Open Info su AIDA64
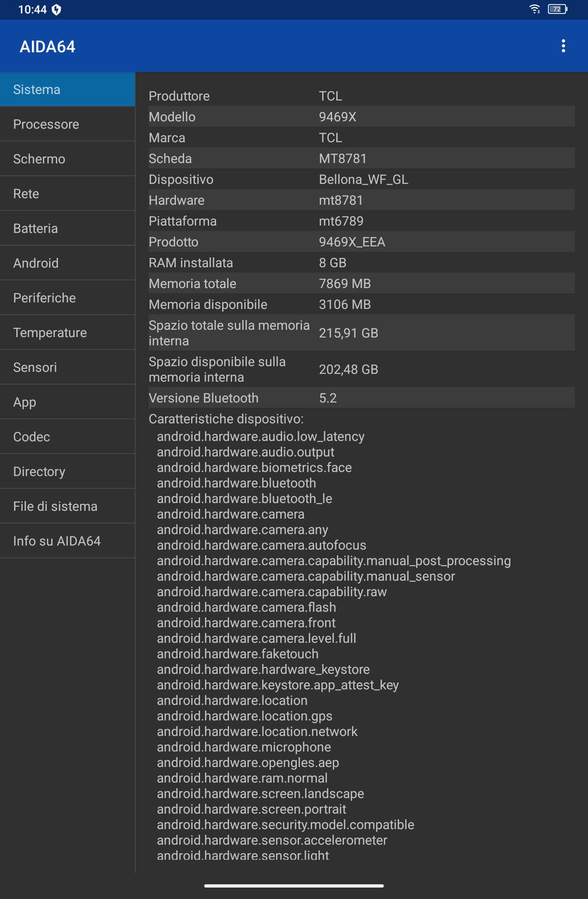The width and height of the screenshot is (588, 899). coord(67,541)
